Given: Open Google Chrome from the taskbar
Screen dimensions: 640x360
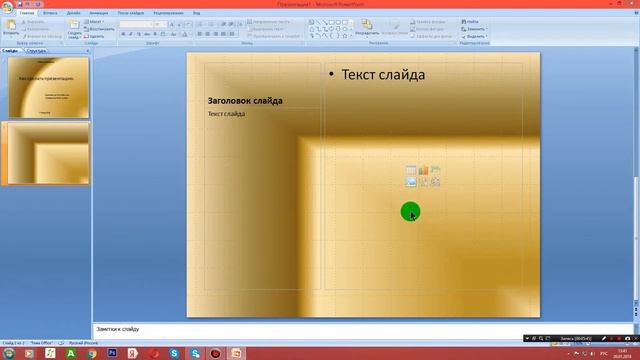Looking at the screenshot, I should pos(92,353).
